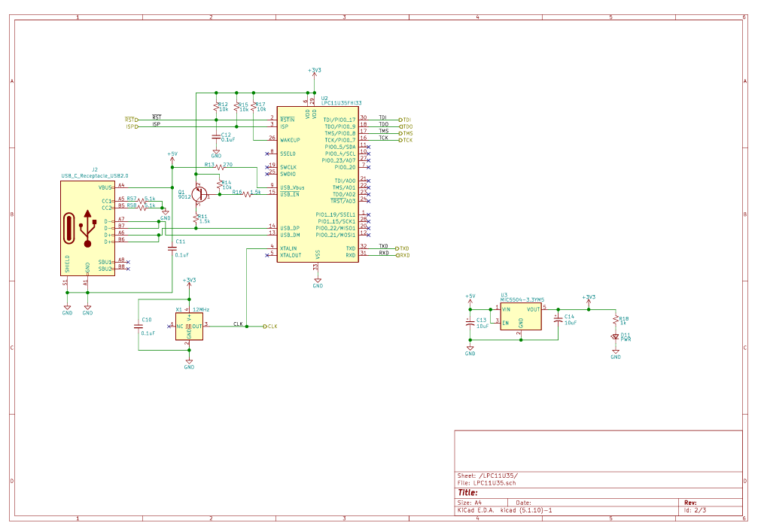
Task: Click the Q1 9012 transistor symbol
Action: point(199,194)
